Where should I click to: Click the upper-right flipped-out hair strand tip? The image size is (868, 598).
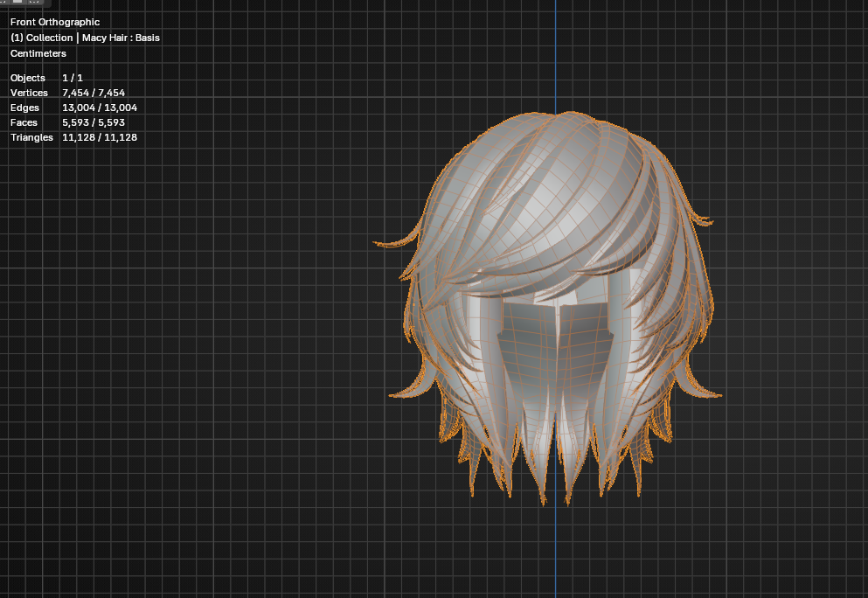pos(710,222)
